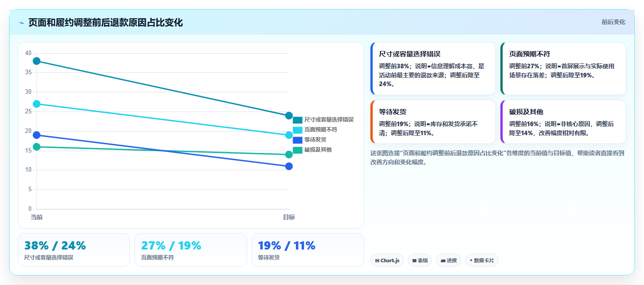Toggle the 尺寸或容量选择错误 legend swatch
This screenshot has height=285, width=644.
(297, 120)
